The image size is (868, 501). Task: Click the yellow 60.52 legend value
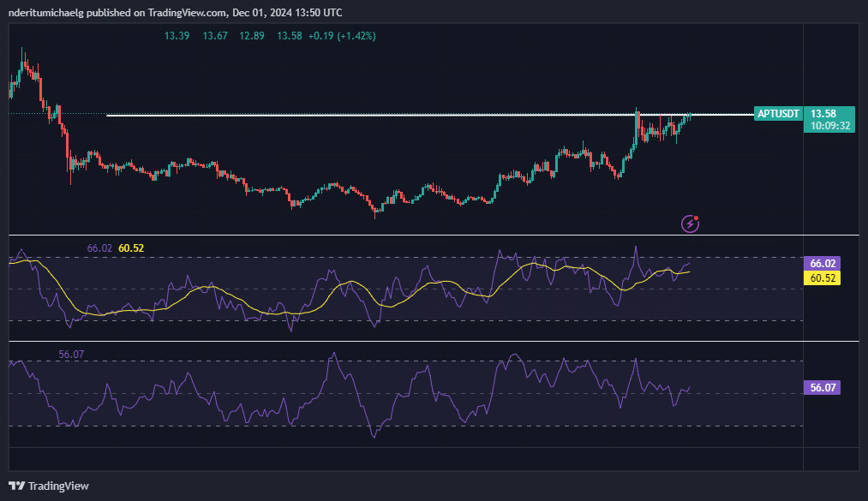[131, 248]
